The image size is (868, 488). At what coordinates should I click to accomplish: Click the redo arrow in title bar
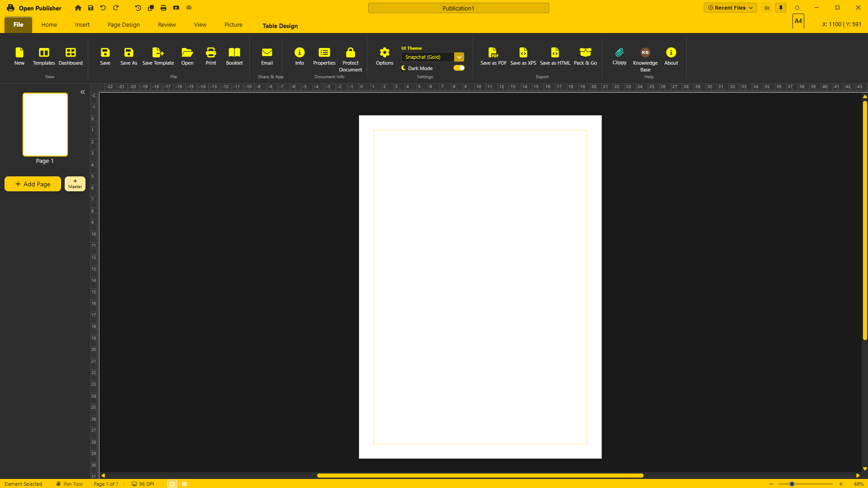tap(116, 8)
